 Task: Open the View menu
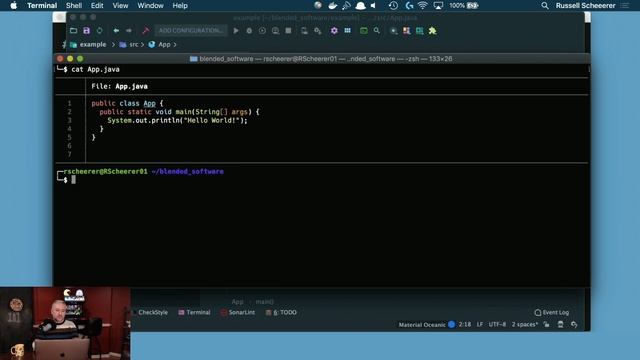tap(120, 6)
